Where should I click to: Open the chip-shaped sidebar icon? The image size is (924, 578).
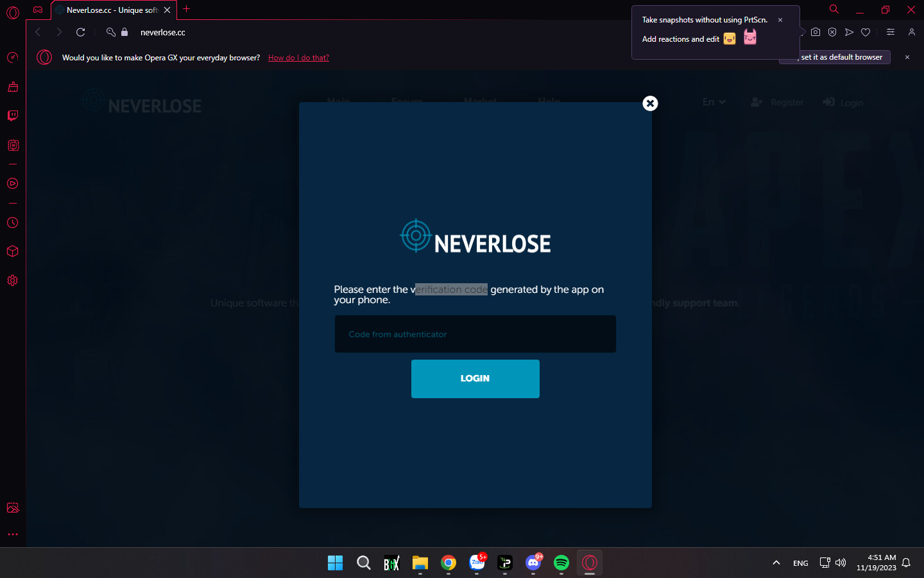pos(12,145)
